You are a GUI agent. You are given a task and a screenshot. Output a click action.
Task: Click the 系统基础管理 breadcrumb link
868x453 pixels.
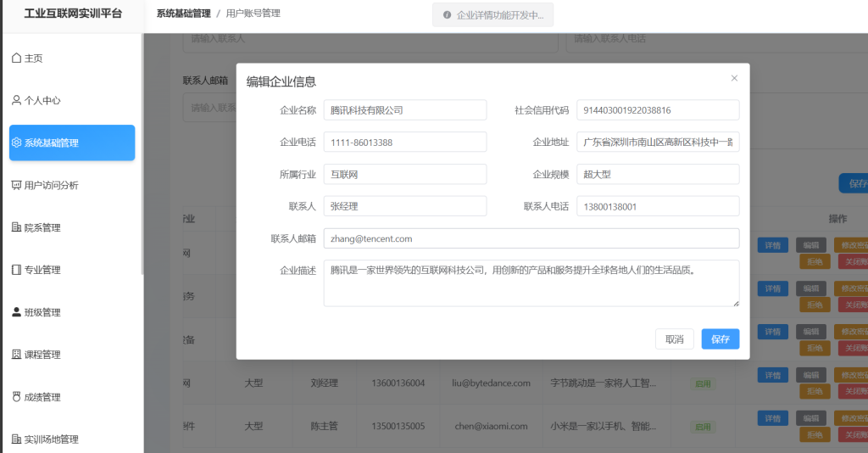(183, 14)
